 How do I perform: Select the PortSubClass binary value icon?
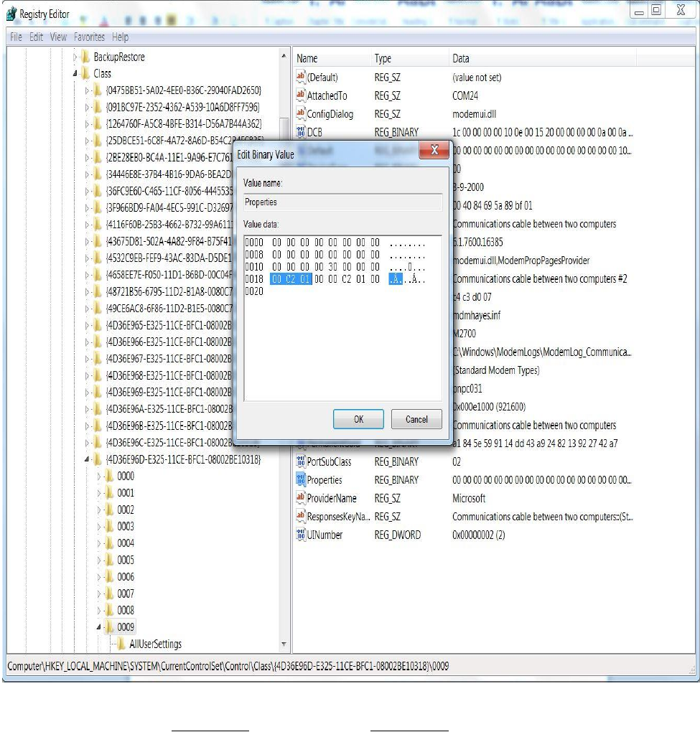[301, 461]
